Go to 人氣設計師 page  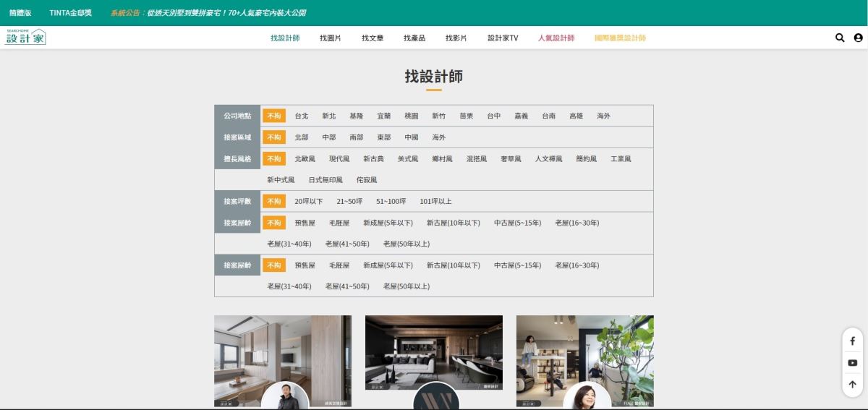tap(556, 38)
